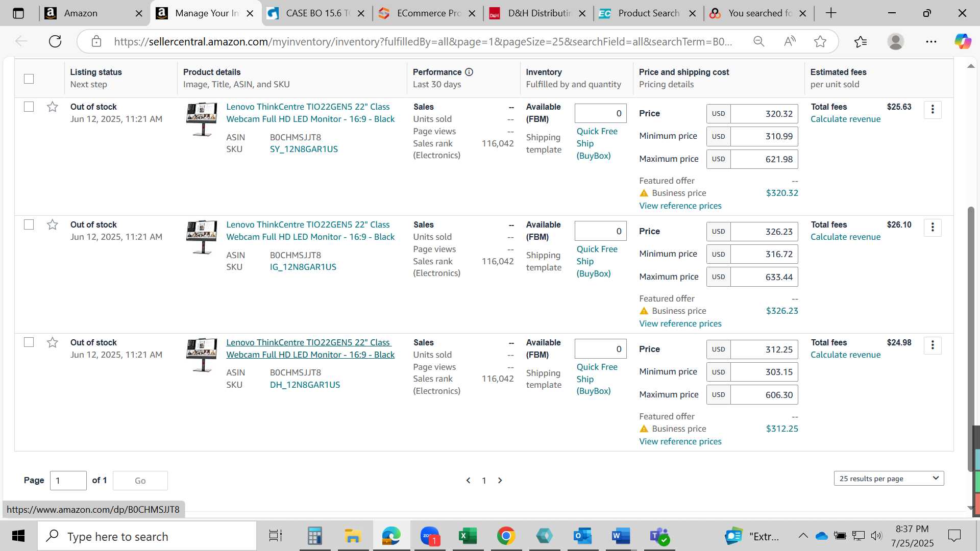Open Calculate revenue for $25.63 fees row
The height and width of the screenshot is (551, 980).
click(x=845, y=119)
